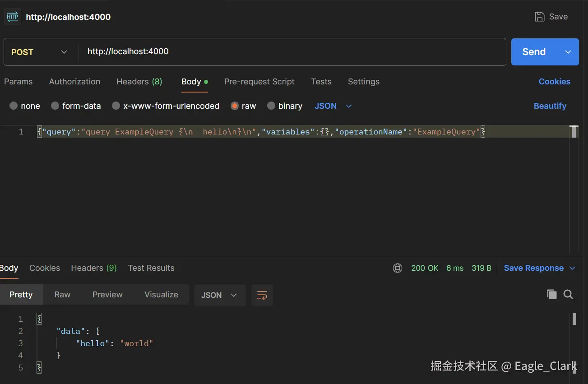This screenshot has width=588, height=384.
Task: Select the response Body tab
Action: 9,268
